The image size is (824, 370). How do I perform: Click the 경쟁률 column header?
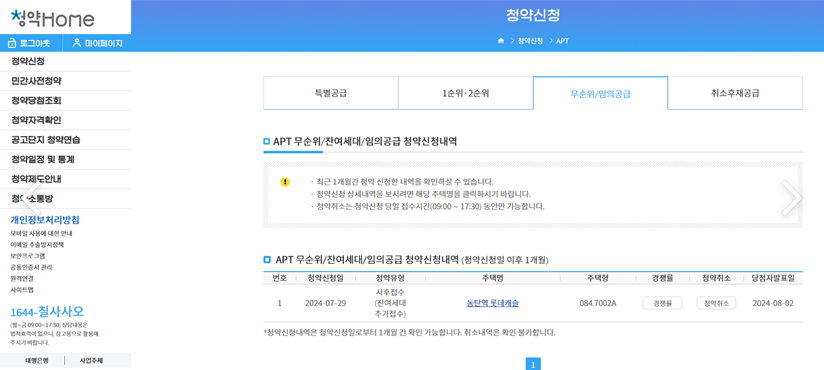point(662,278)
